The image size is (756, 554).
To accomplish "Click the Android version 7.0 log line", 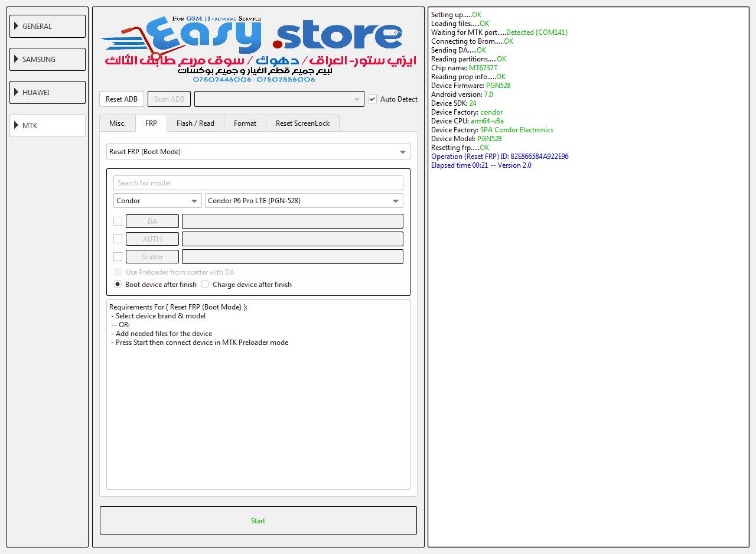I will (462, 94).
